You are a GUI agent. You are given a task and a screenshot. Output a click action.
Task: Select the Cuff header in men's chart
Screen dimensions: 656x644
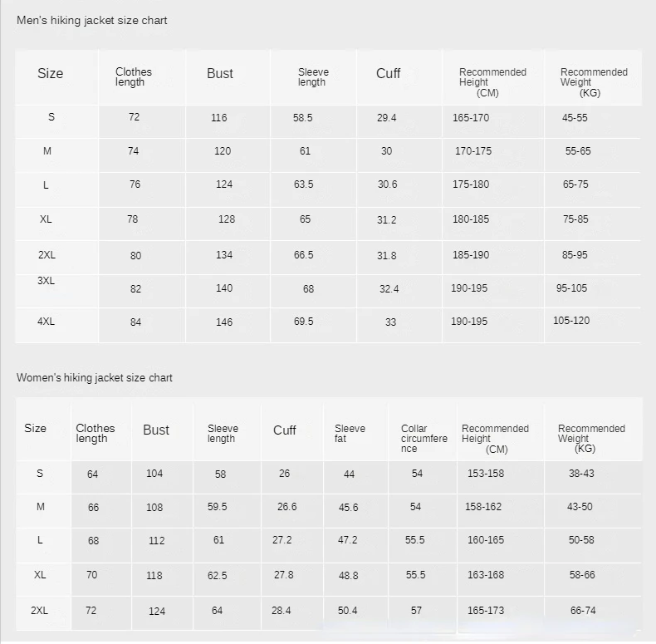pos(389,74)
